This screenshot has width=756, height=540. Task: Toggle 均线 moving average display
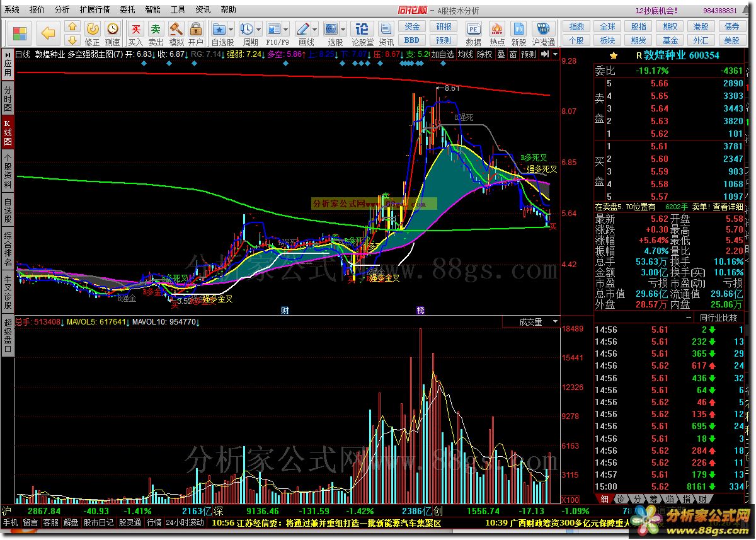(x=465, y=54)
